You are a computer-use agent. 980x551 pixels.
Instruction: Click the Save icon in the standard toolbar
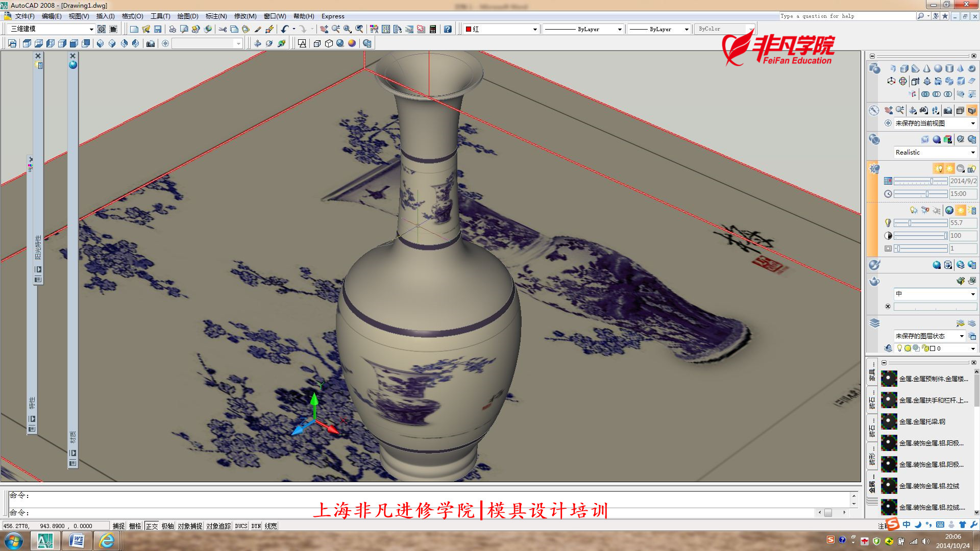coord(158,29)
